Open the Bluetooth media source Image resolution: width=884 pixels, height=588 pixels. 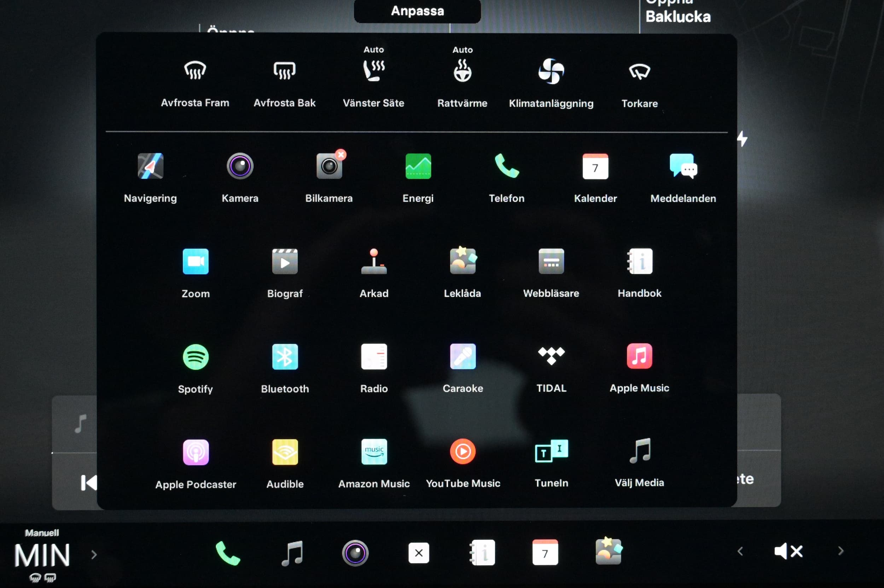pyautogui.click(x=285, y=357)
